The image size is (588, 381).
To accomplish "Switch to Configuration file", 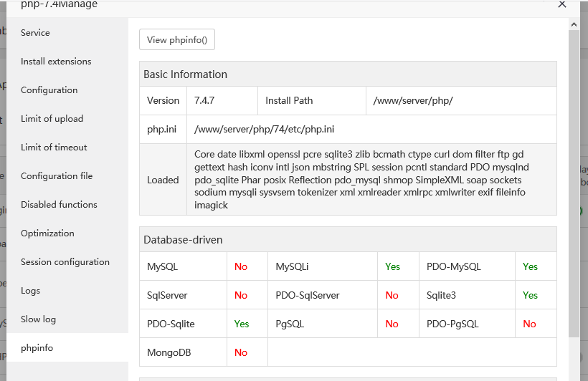I will pos(57,176).
